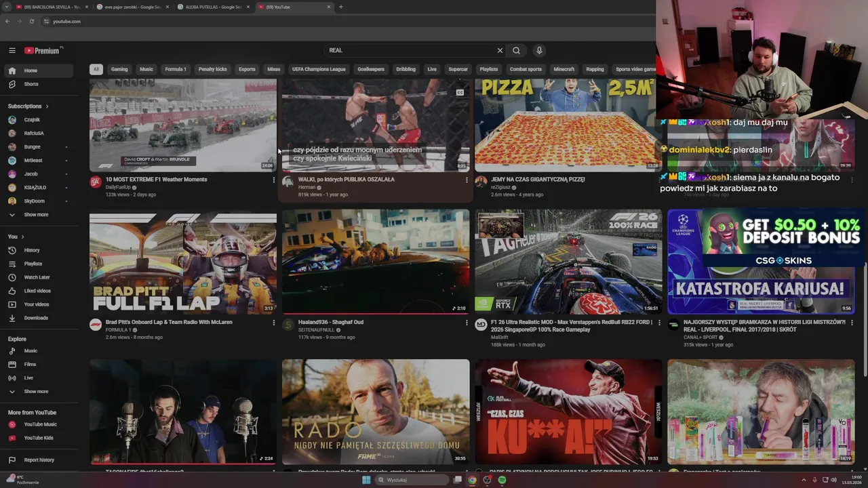Open MrBeast subscription channel
This screenshot has width=868, height=488.
tap(38, 161)
